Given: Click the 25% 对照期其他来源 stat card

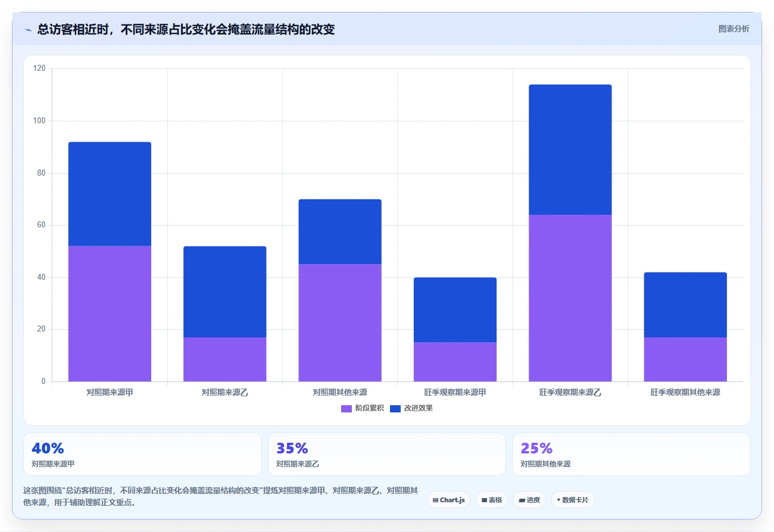Looking at the screenshot, I should point(631,454).
